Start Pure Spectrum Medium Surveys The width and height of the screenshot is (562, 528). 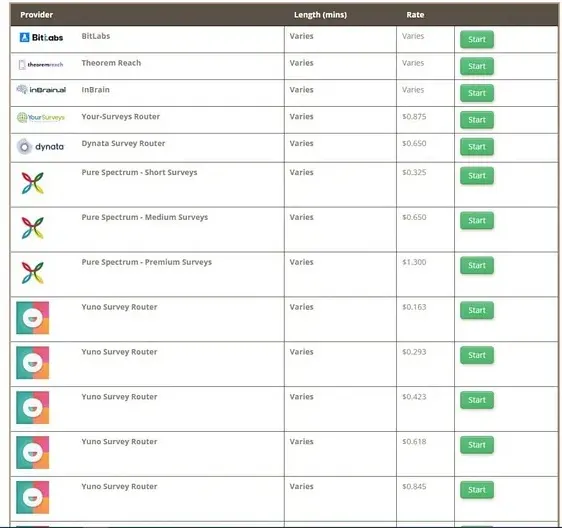pyautogui.click(x=477, y=221)
